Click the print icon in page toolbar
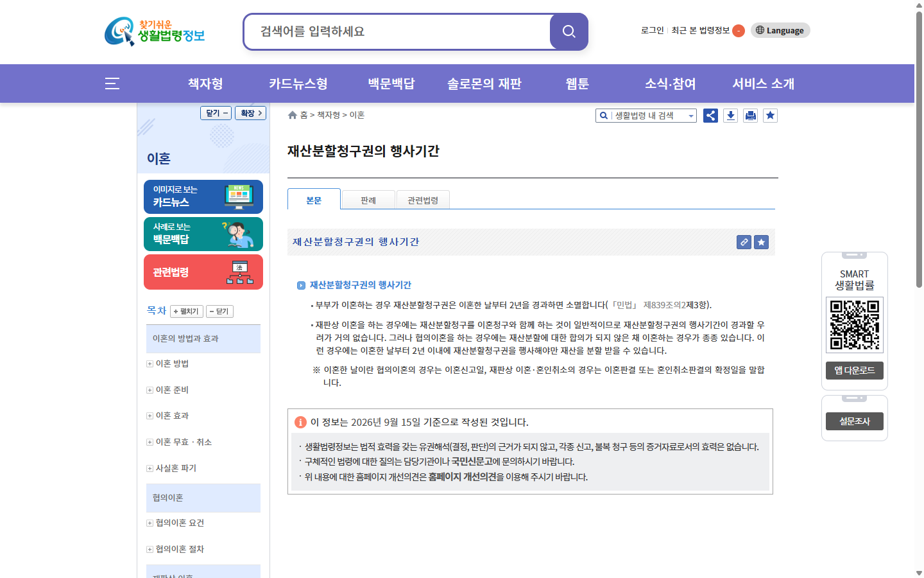Viewport: 924px width, 578px height. [x=750, y=116]
